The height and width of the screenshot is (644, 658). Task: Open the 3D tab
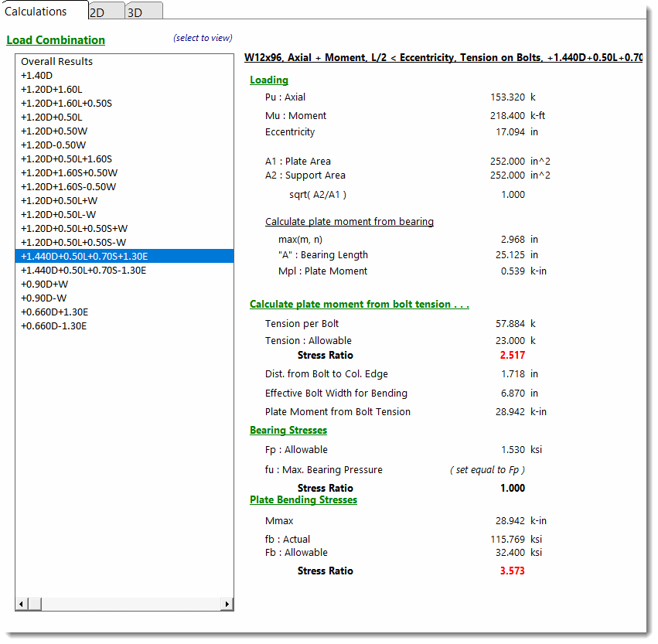tap(135, 12)
